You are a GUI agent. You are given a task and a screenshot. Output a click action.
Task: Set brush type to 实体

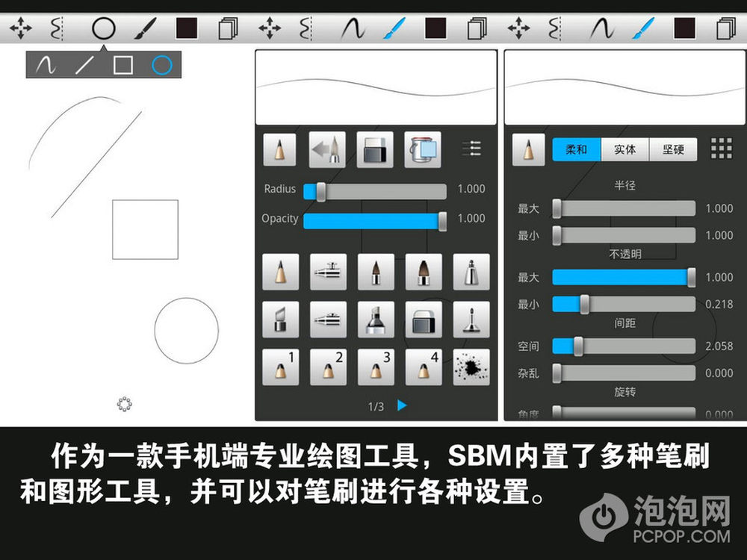coord(625,149)
